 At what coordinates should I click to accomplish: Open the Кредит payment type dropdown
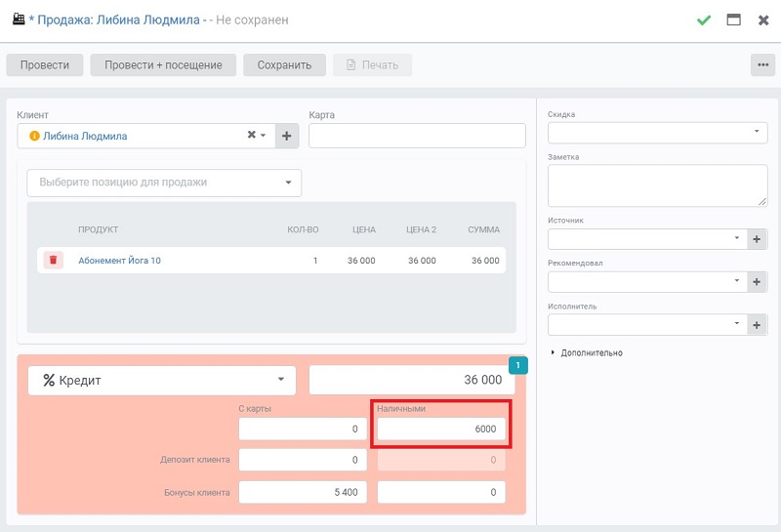162,381
